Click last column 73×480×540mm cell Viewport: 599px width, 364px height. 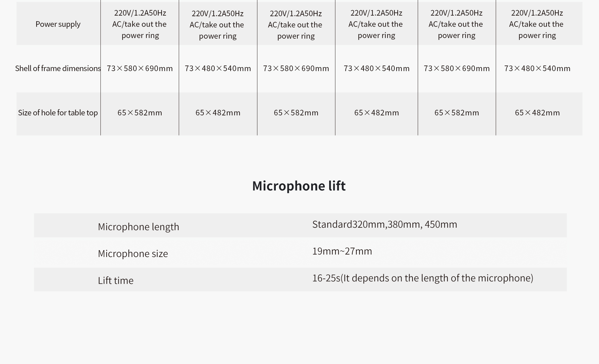click(x=537, y=68)
